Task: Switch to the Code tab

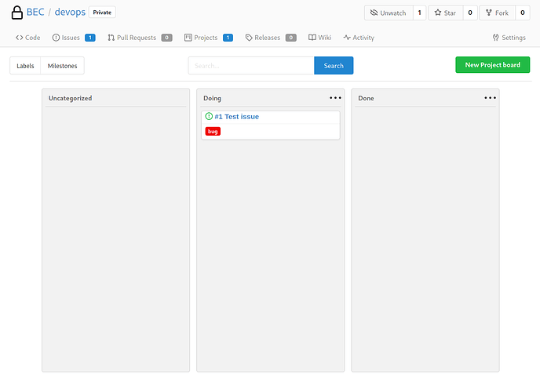Action: point(28,38)
